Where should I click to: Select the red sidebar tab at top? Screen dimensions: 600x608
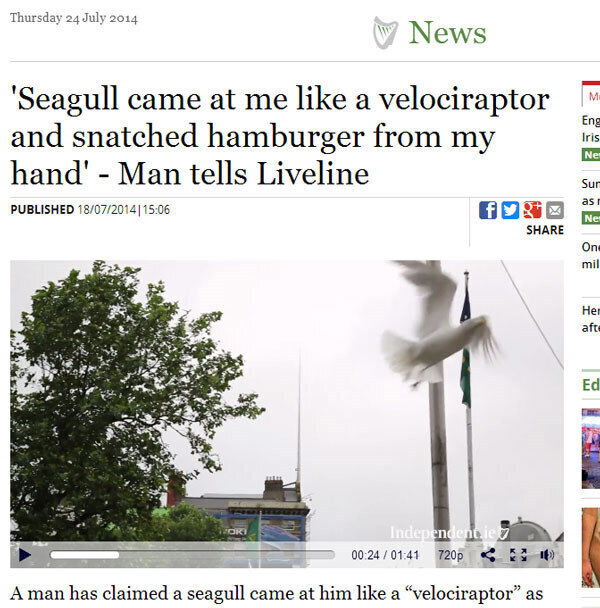tap(591, 94)
